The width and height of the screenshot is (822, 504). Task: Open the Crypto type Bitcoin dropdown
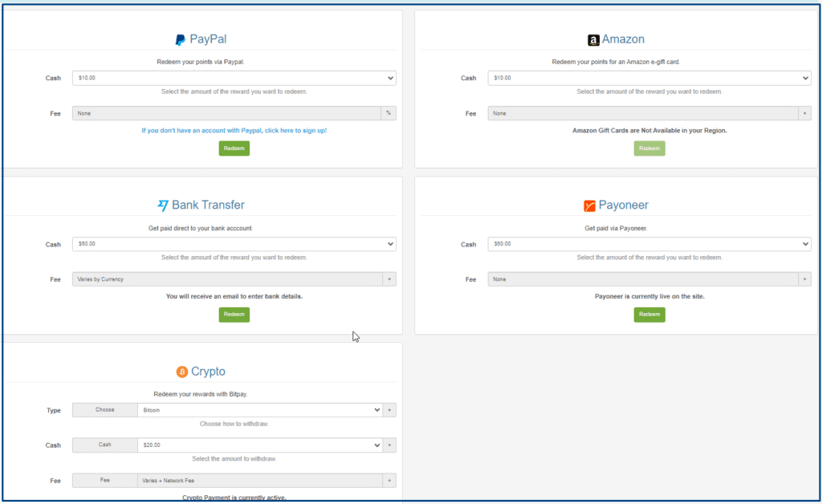click(261, 409)
